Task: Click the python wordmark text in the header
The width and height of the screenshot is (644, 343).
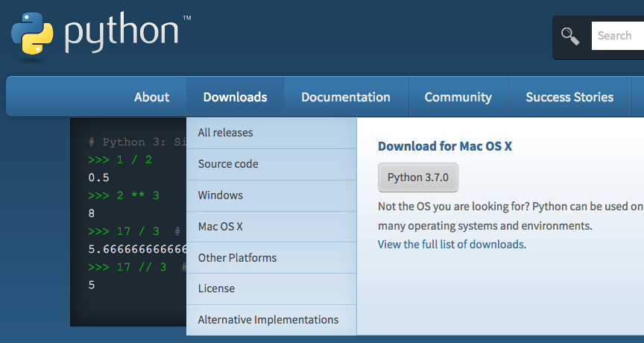Action: (x=123, y=34)
